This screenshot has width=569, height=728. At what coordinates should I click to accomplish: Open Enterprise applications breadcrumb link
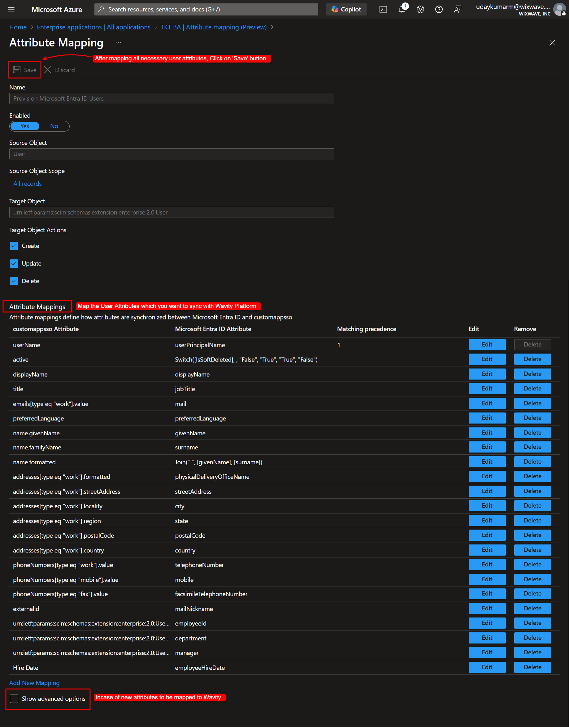(94, 27)
